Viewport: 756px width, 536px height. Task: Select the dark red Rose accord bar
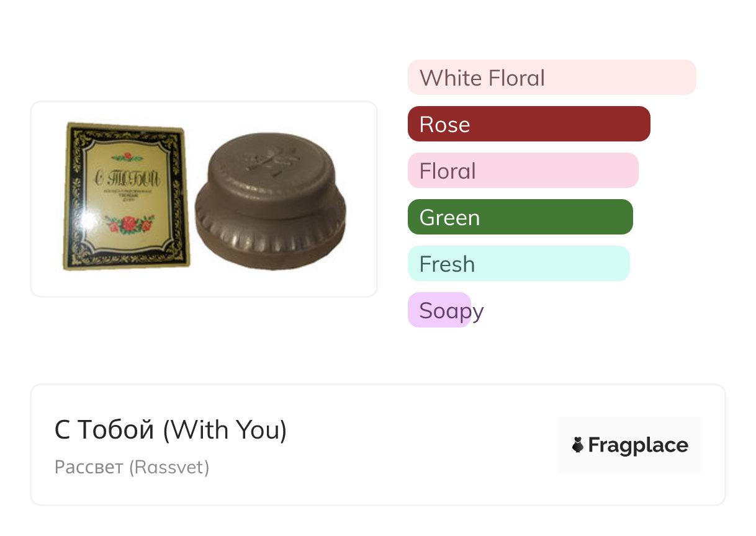(x=528, y=124)
